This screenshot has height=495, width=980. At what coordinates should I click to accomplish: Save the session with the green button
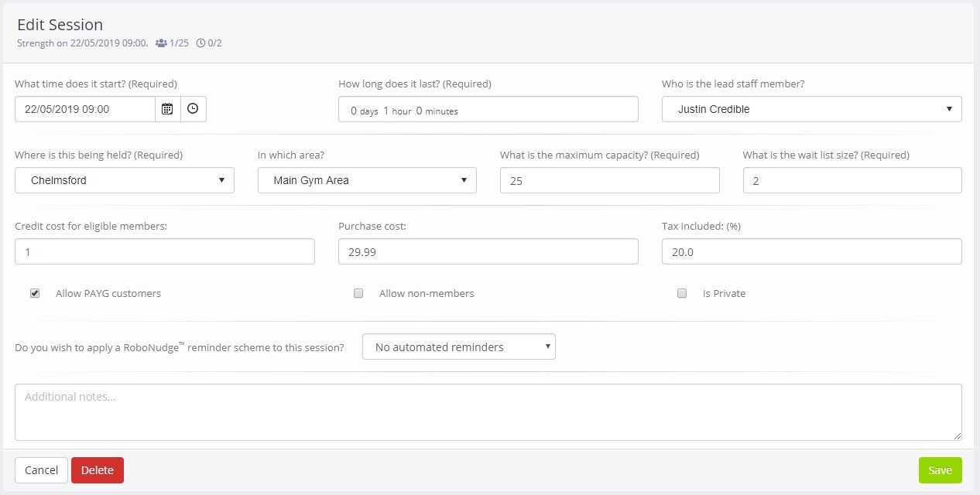point(940,470)
